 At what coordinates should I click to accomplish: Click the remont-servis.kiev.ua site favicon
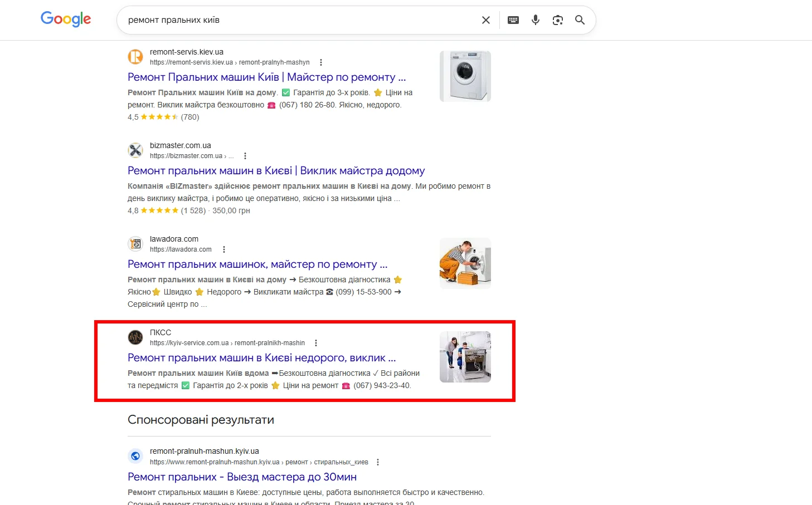(135, 56)
